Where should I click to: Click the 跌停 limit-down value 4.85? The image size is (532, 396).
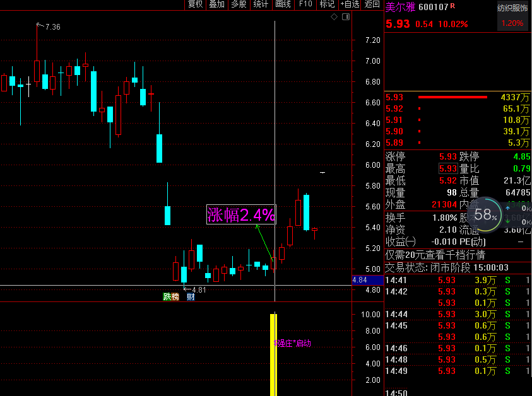(x=521, y=156)
